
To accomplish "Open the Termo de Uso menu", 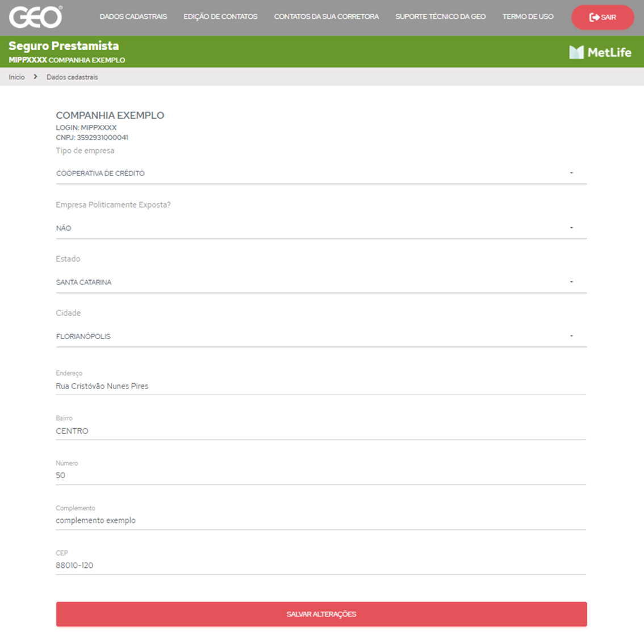I will [x=528, y=17].
